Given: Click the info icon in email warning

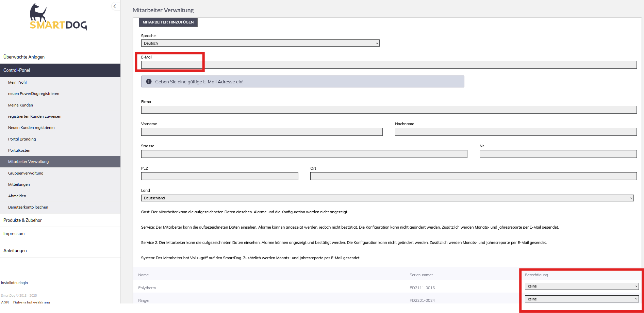Looking at the screenshot, I should (x=149, y=82).
